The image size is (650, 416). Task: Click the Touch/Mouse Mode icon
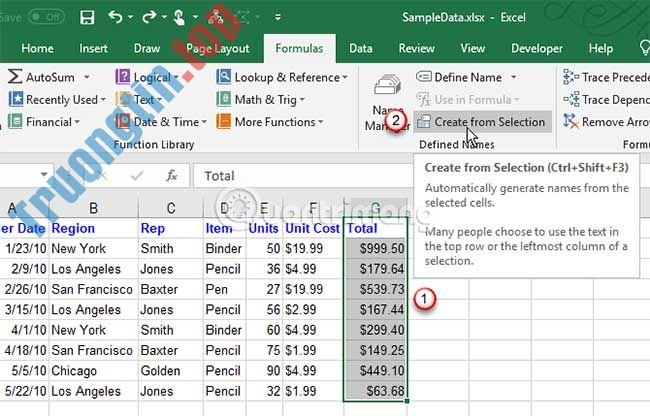tap(179, 17)
